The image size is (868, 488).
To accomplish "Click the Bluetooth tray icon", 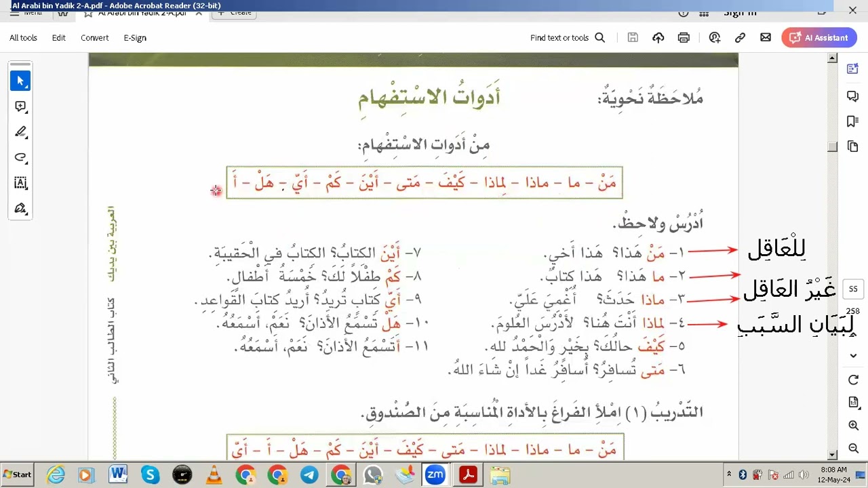I will [743, 474].
